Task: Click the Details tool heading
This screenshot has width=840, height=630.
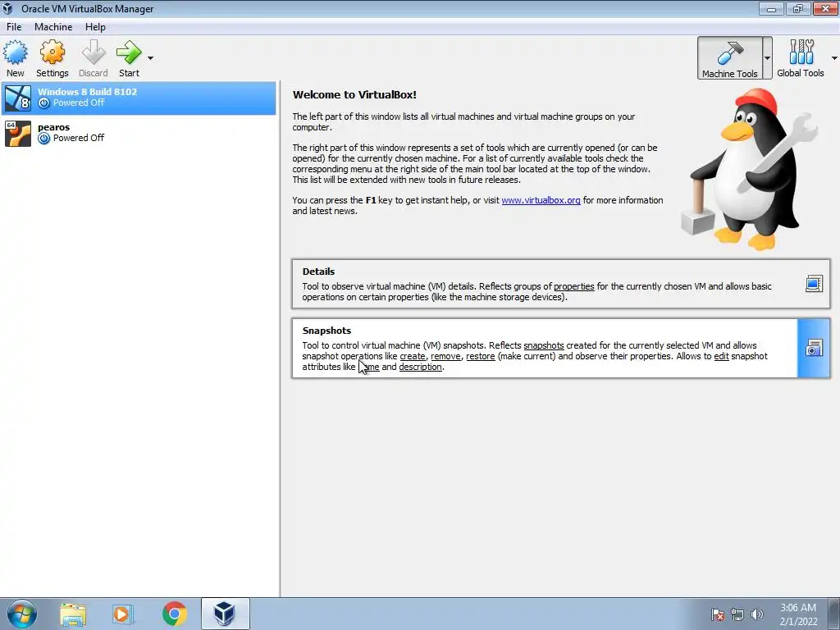Action: [318, 272]
